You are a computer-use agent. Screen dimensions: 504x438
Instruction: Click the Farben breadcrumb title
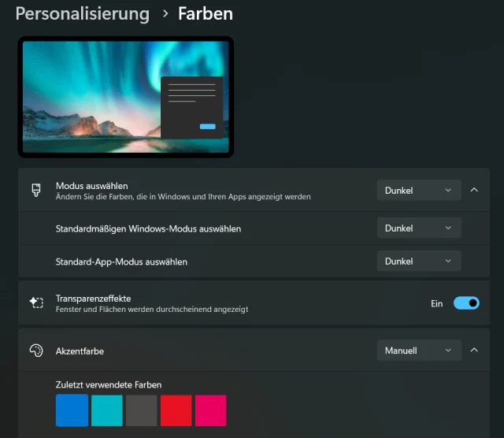click(206, 14)
